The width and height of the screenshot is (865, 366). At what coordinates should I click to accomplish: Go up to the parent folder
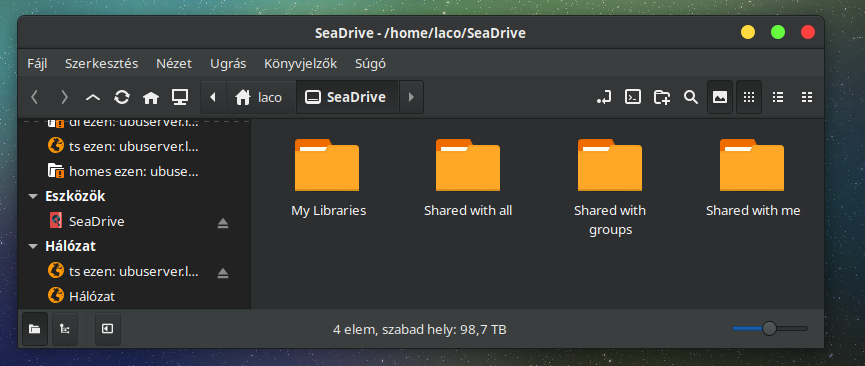tap(93, 98)
